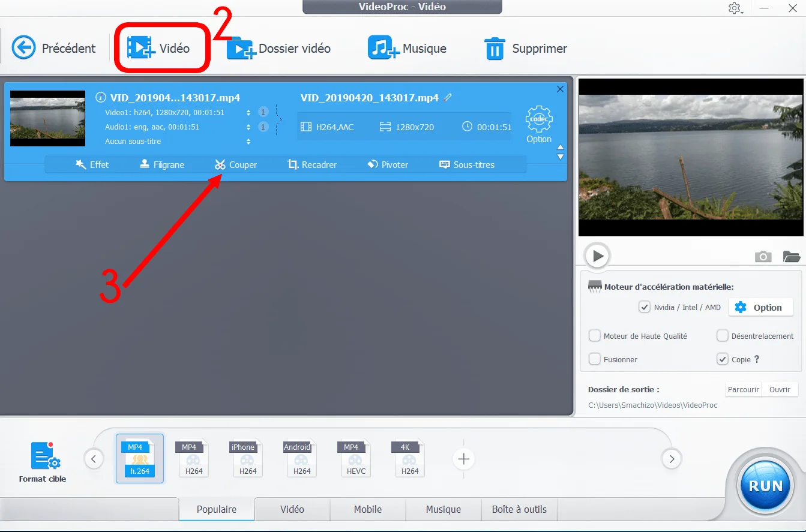Select the Recadrer crop tool
The height and width of the screenshot is (532, 806).
313,164
